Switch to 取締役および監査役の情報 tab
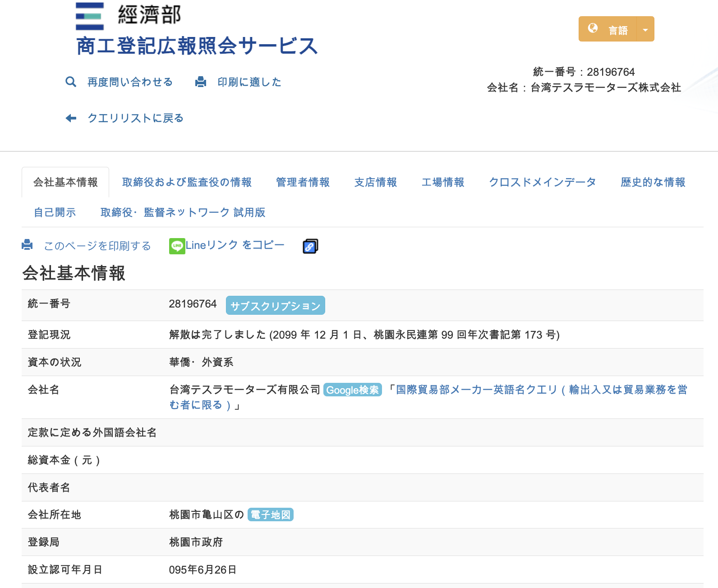 point(187,182)
